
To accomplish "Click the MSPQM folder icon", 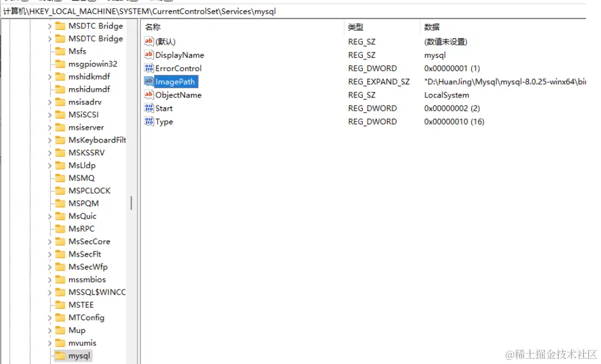I will click(x=60, y=203).
